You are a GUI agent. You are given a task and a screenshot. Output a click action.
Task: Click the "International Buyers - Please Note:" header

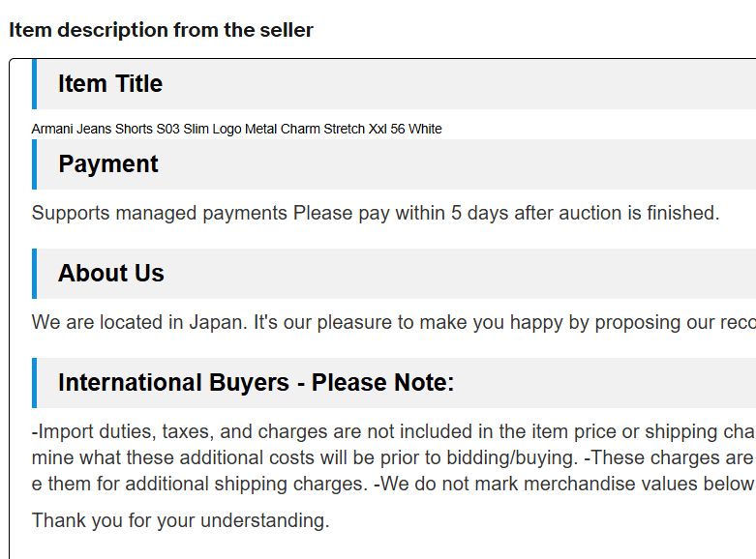256,383
